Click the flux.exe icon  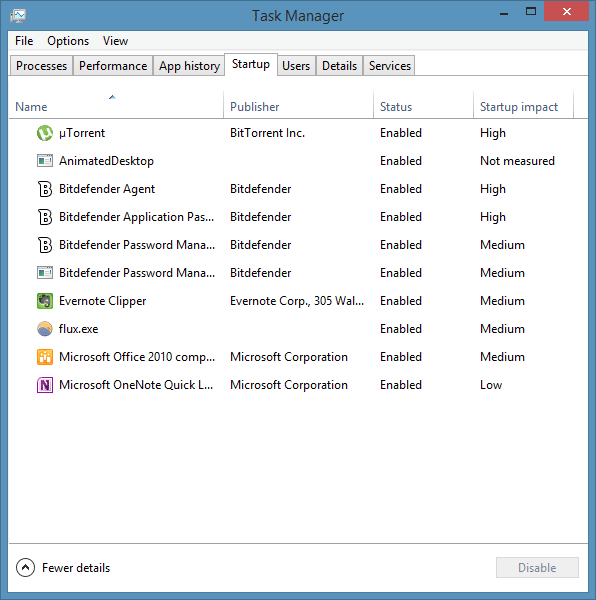(x=45, y=329)
